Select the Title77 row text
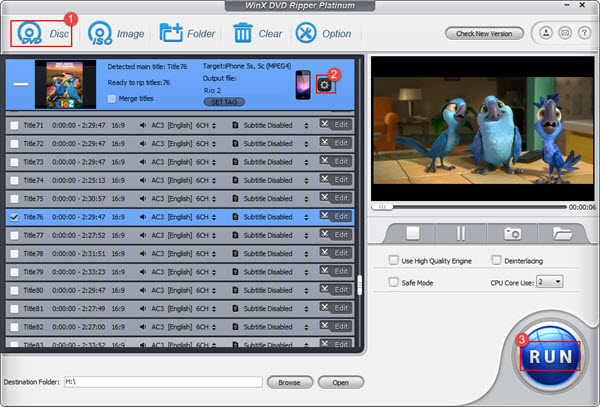This screenshot has height=407, width=600. [33, 236]
